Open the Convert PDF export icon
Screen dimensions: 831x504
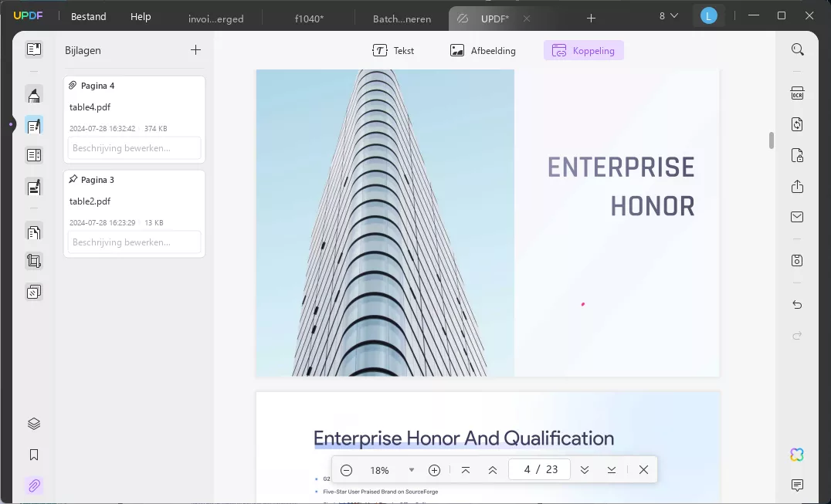click(798, 124)
